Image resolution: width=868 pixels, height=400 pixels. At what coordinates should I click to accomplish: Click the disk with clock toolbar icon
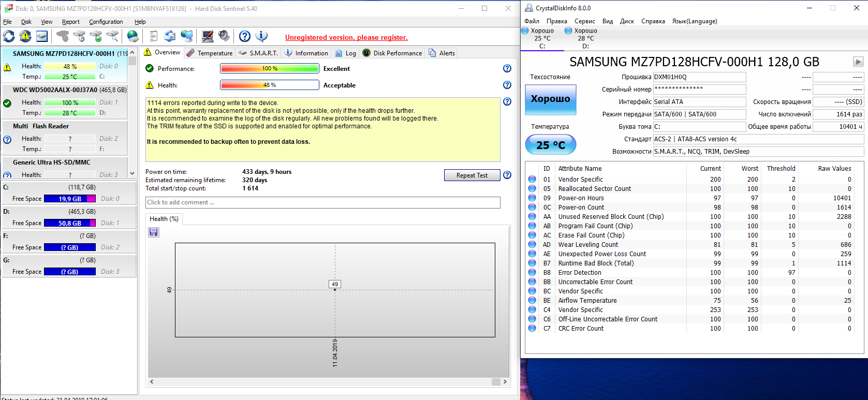(x=79, y=36)
